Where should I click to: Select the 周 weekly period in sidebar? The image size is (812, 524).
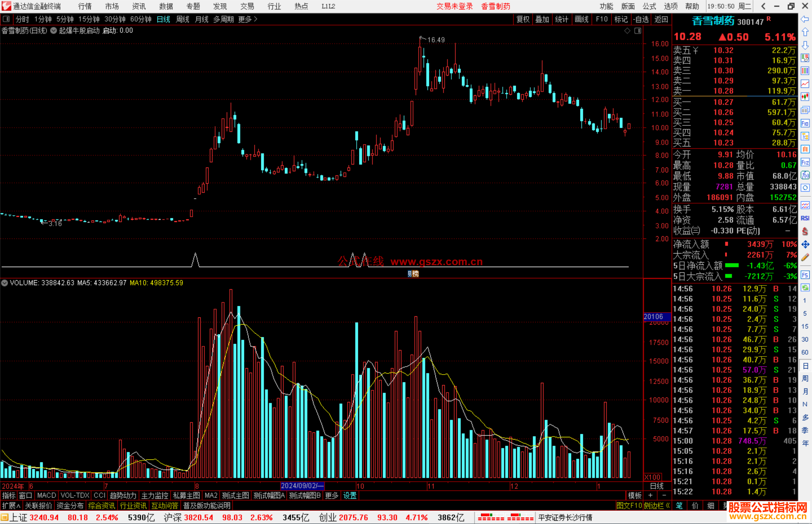805,378
